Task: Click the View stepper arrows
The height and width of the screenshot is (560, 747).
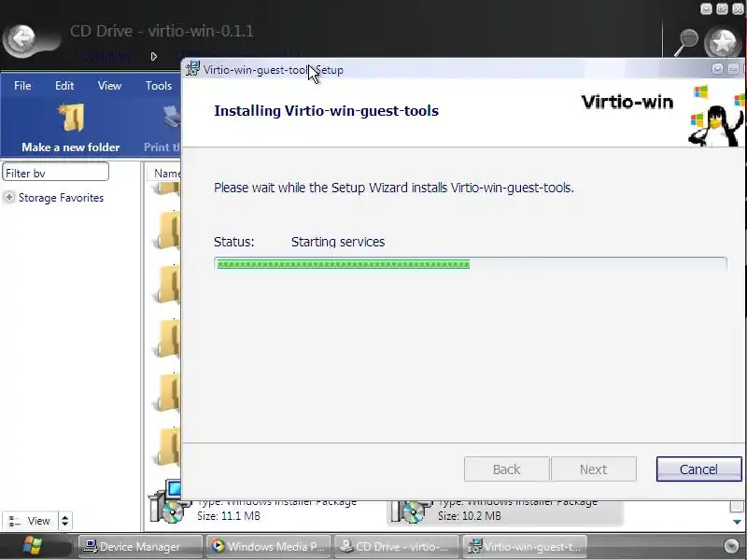Action: click(x=64, y=521)
